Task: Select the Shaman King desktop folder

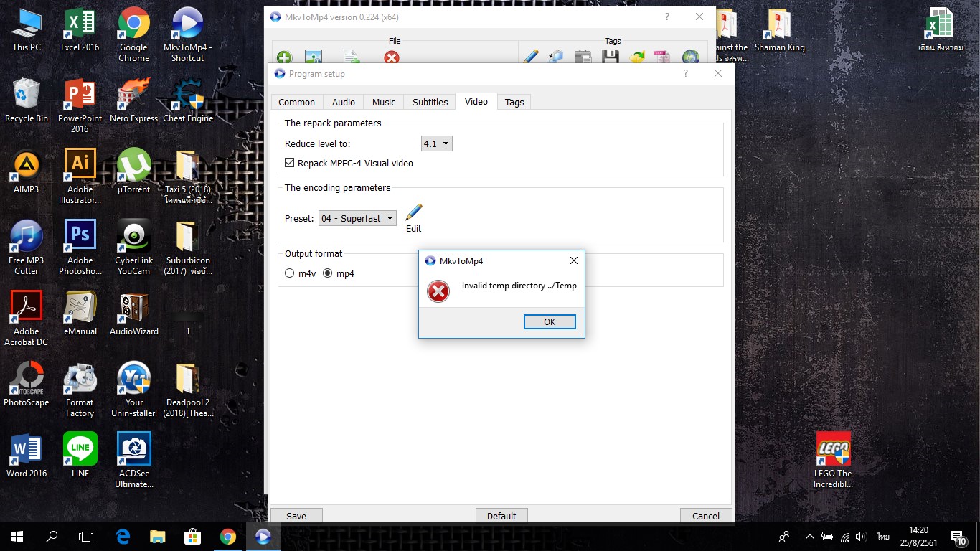Action: (780, 30)
